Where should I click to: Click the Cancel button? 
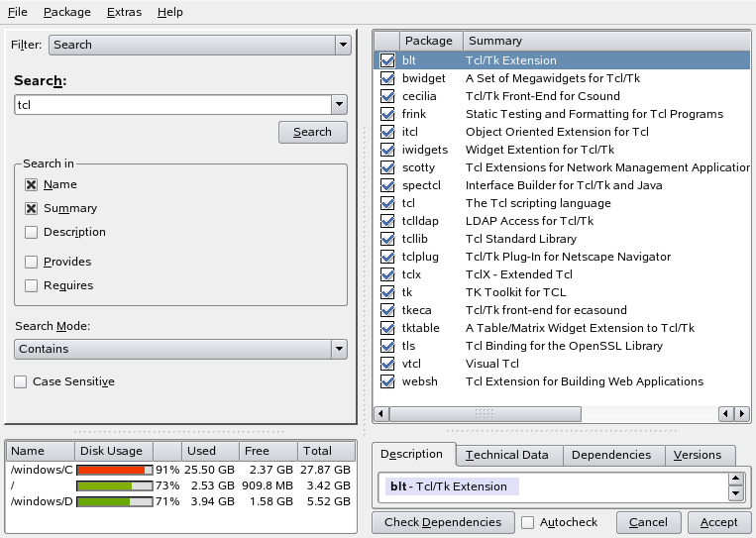(648, 522)
